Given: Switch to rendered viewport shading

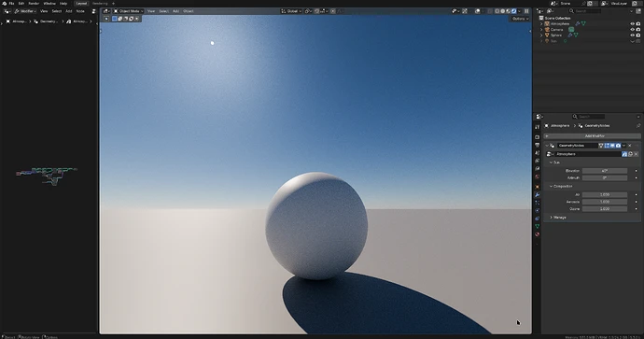Looking at the screenshot, I should point(514,11).
